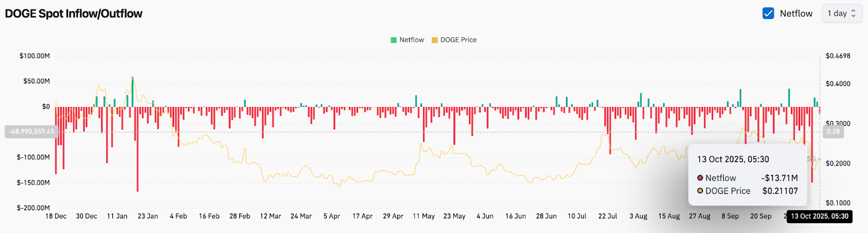Image resolution: width=868 pixels, height=233 pixels.
Task: Click the 0.28 right axis price label
Action: pos(833,131)
